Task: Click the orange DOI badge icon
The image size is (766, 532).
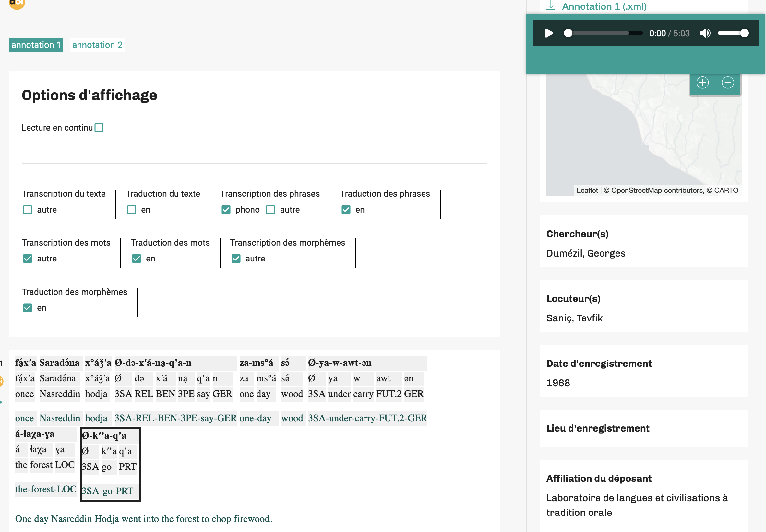Action: pyautogui.click(x=17, y=3)
